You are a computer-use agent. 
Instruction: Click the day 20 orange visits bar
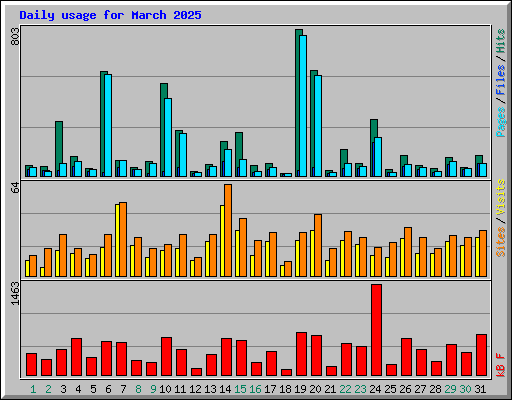(318, 245)
